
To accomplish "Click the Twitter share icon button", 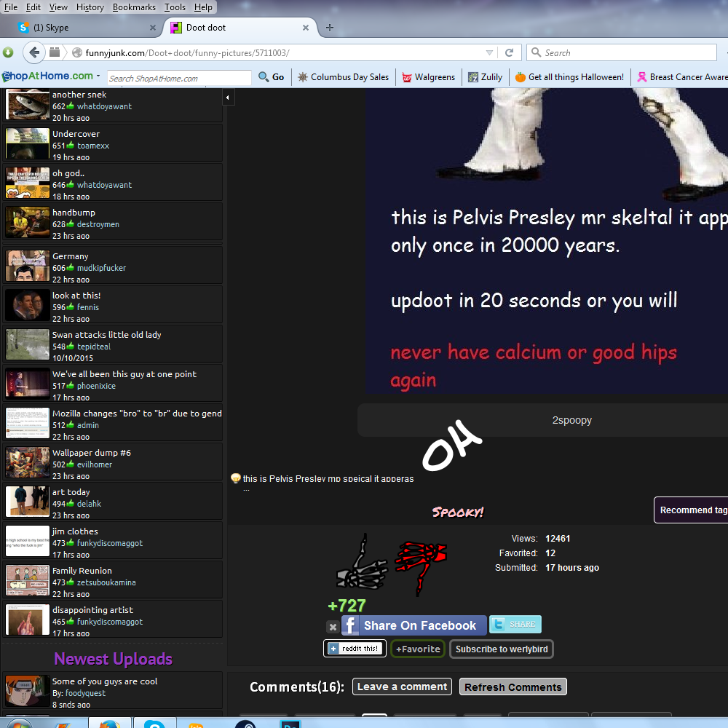I will 515,624.
